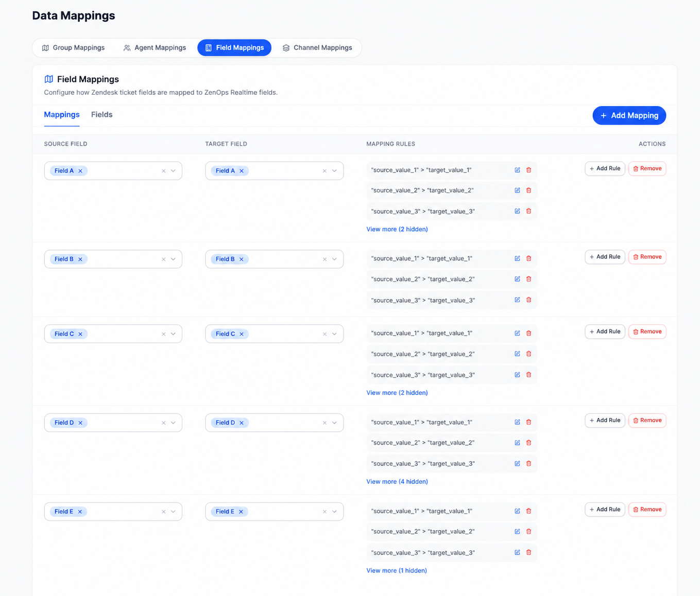Click the Add Mapping button
Screen dimensions: 700x596
629,115
